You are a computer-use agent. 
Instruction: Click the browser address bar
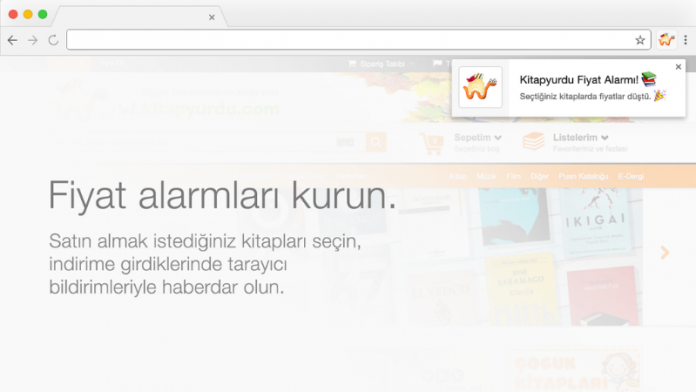coord(351,40)
